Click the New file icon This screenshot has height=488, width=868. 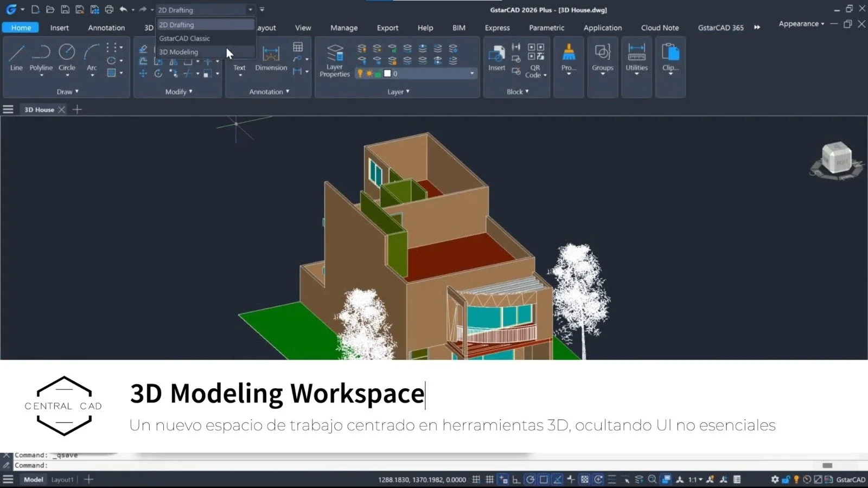[x=35, y=9]
